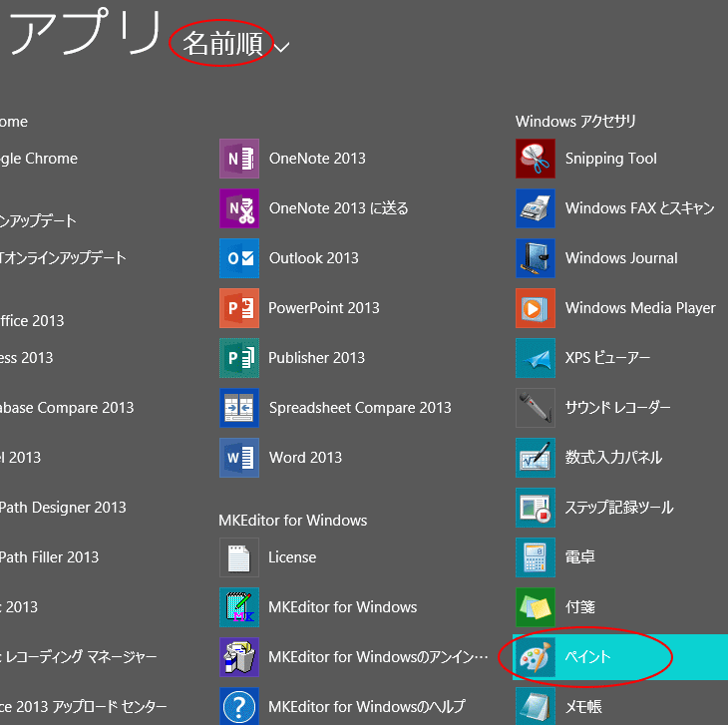
Task: Open the レコーディング マネージャー entry
Action: point(79,657)
